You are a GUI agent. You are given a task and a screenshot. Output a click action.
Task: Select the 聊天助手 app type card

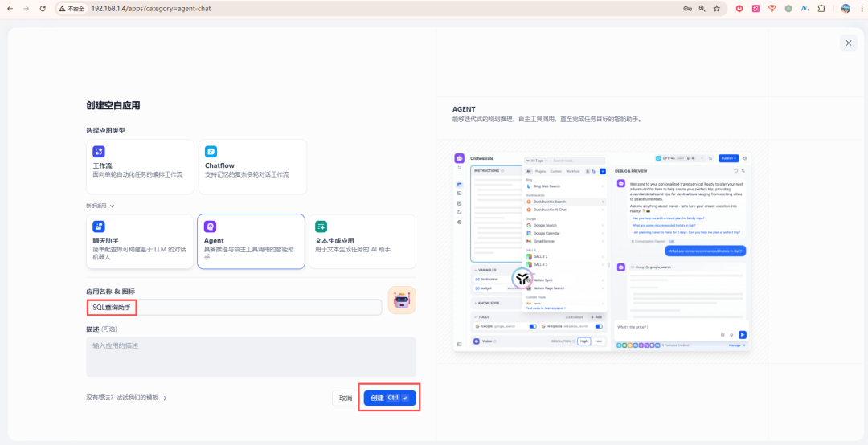[140, 241]
